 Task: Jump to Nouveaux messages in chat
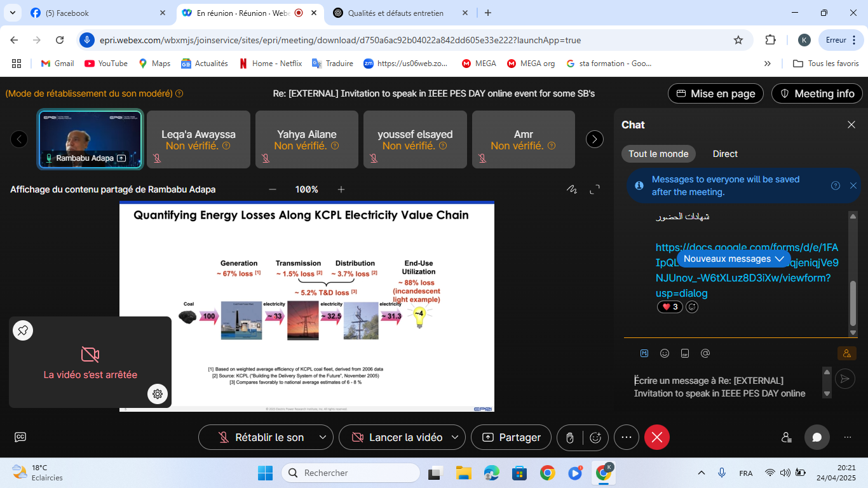click(733, 259)
